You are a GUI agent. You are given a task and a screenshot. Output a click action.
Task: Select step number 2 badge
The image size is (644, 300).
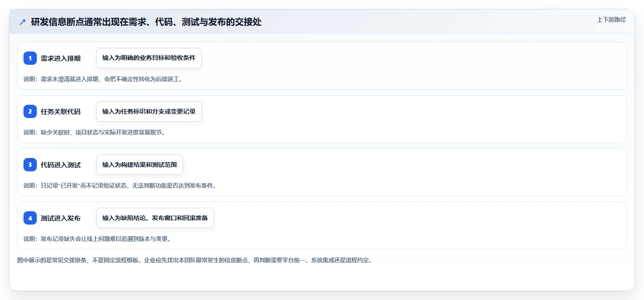point(30,111)
